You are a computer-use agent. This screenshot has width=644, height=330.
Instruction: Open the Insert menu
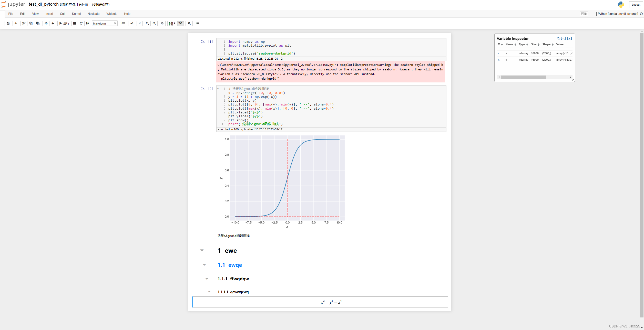point(49,14)
